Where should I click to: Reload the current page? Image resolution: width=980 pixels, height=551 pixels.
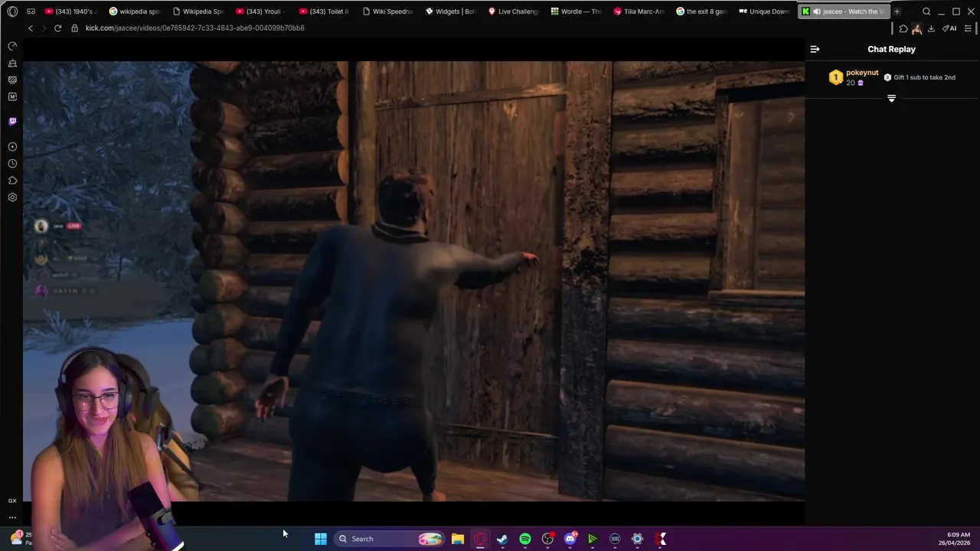(x=57, y=28)
